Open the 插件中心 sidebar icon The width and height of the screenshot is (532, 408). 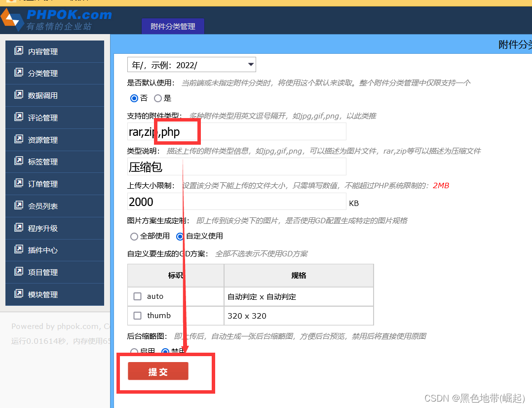tap(20, 250)
